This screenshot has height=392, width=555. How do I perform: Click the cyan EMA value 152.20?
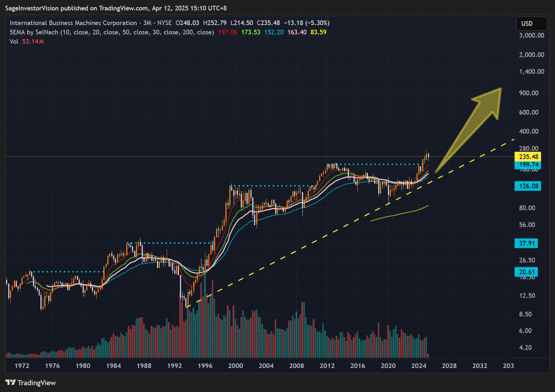click(x=274, y=32)
